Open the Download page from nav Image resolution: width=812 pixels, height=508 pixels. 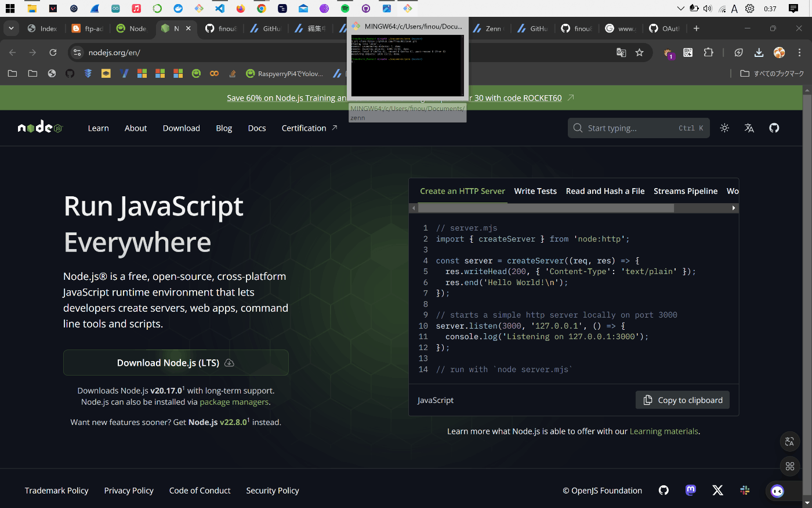(x=182, y=128)
